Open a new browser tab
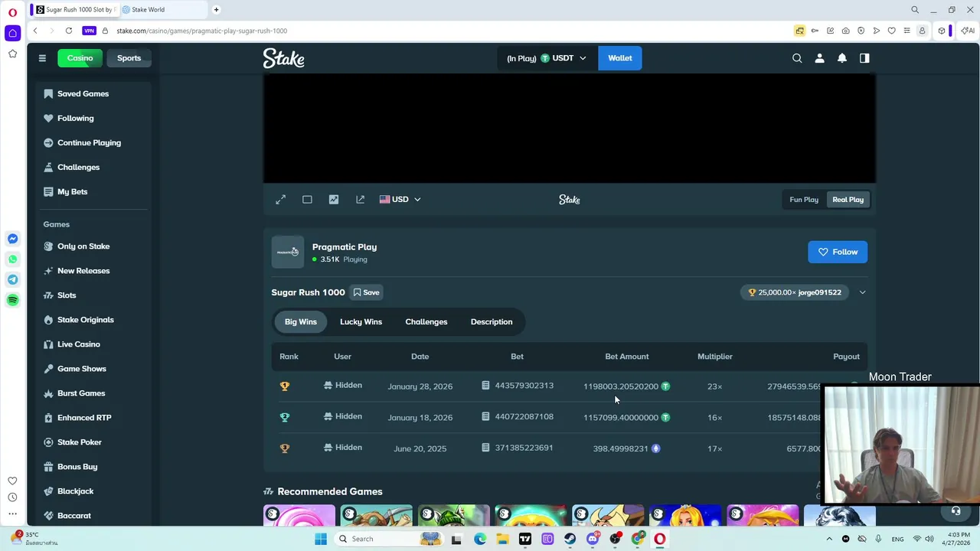This screenshot has height=551, width=980. (216, 10)
